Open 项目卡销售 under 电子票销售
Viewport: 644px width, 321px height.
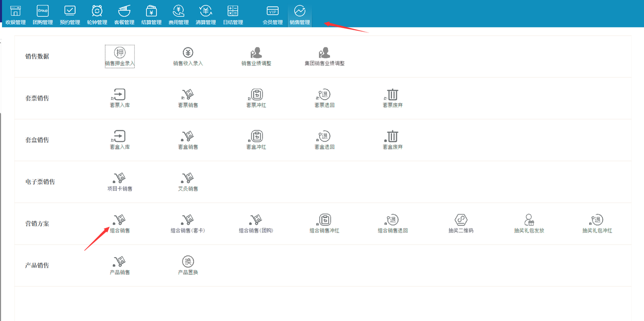point(120,178)
